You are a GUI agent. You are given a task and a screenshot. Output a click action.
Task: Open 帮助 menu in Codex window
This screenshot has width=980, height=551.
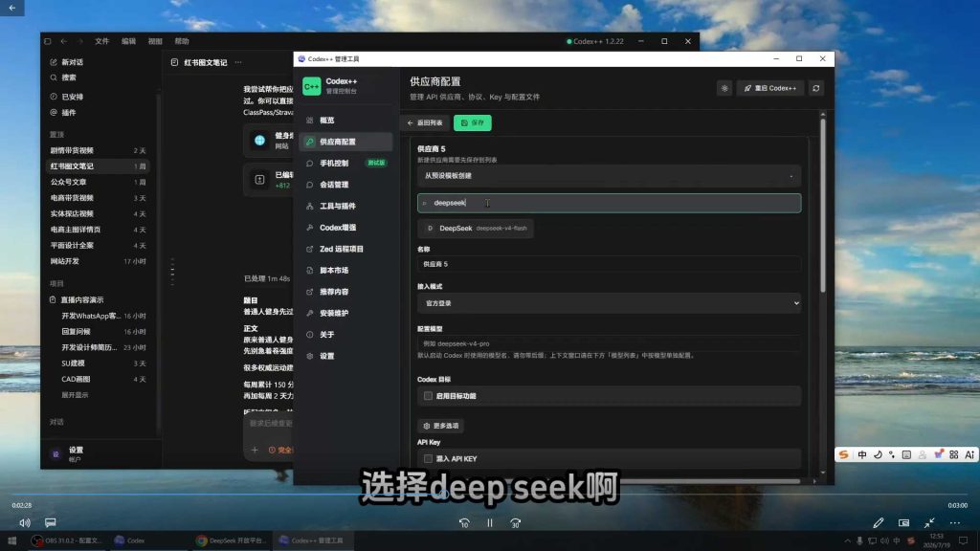click(x=182, y=41)
